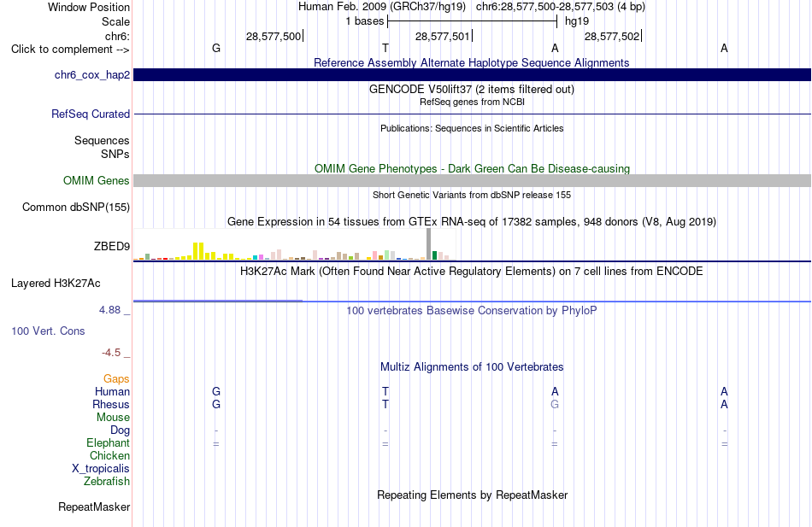Open the Repeating Elements by RepeatMasker title
This screenshot has height=527, width=812.
click(473, 495)
